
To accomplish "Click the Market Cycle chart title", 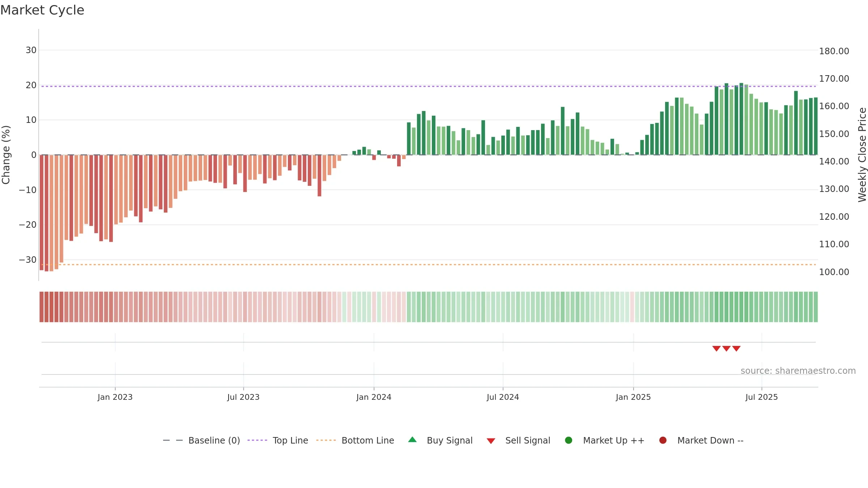I will pyautogui.click(x=42, y=10).
